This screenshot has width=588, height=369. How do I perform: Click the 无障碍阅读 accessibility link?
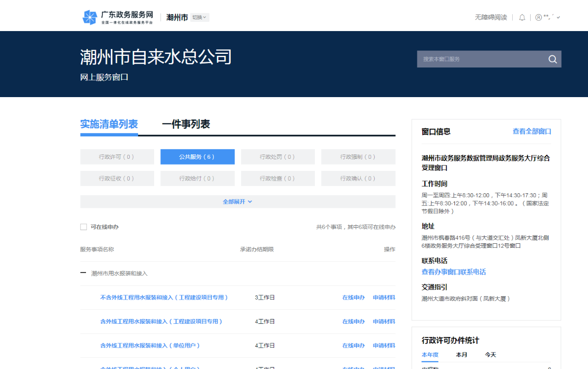tap(491, 17)
